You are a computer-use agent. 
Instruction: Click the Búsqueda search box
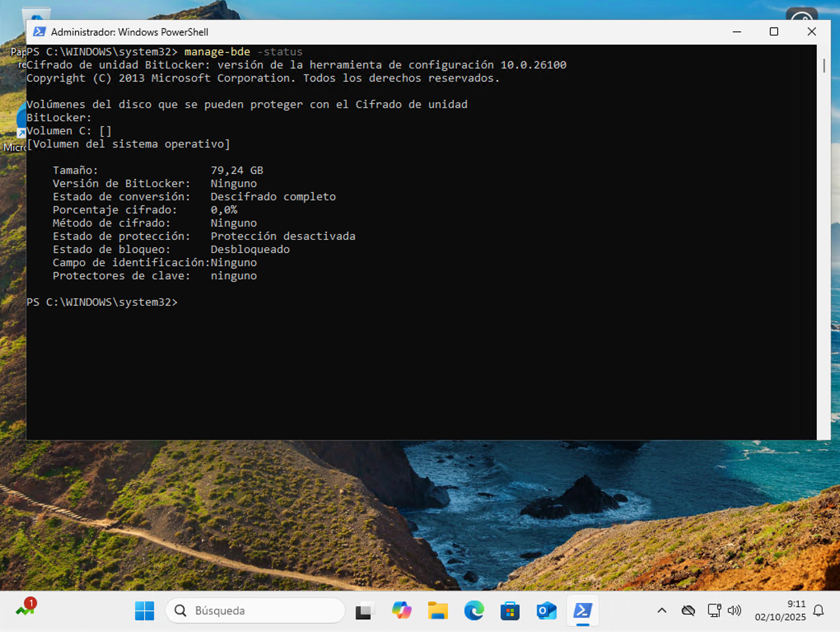click(x=255, y=611)
